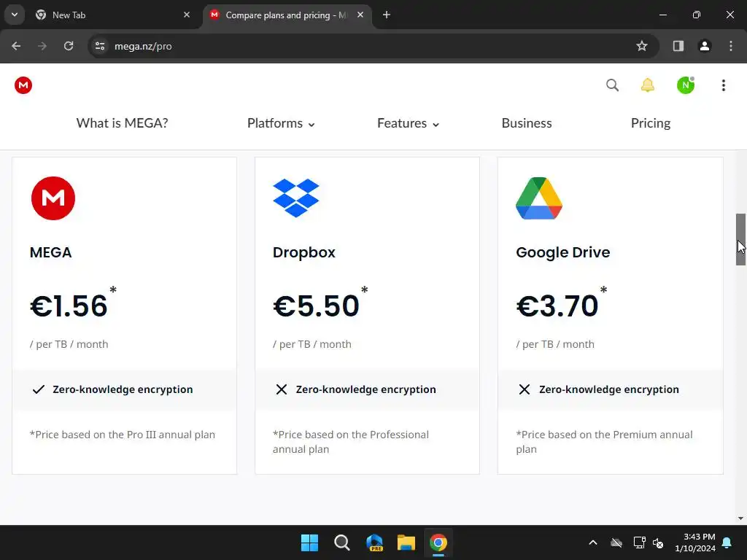The image size is (747, 560).
Task: Click the MEGA card heading
Action: (x=50, y=252)
